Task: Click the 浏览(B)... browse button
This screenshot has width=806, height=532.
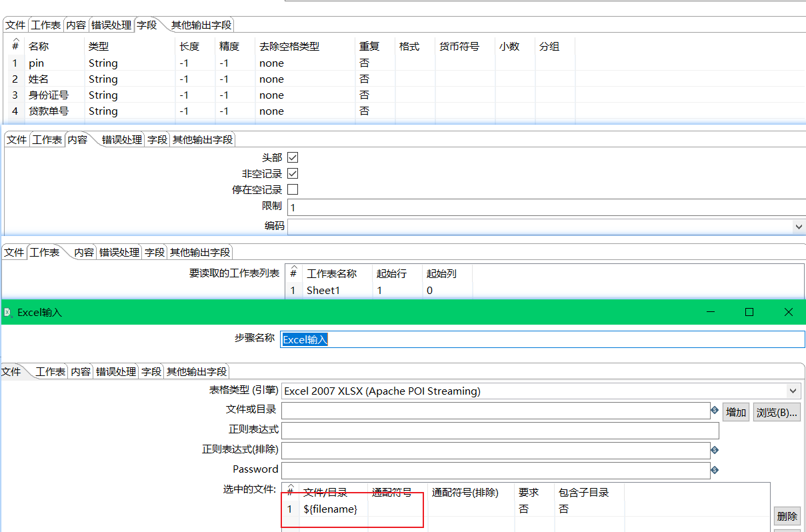Action: pyautogui.click(x=777, y=412)
